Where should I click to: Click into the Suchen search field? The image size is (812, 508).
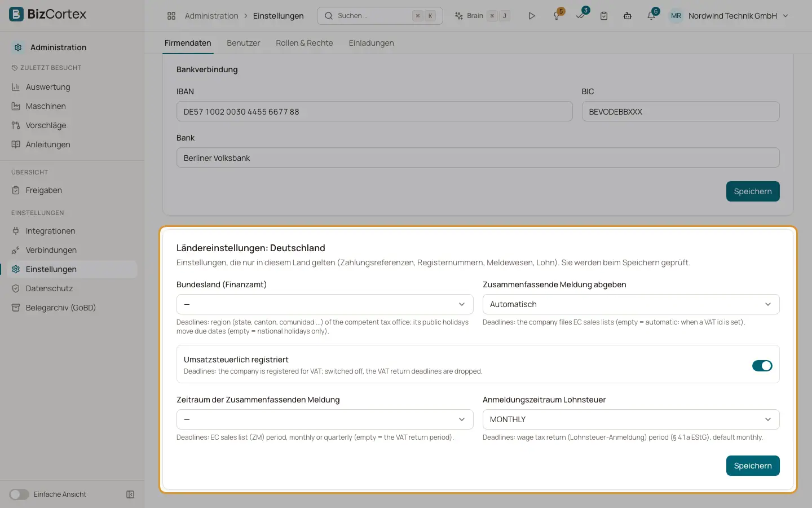pos(380,16)
